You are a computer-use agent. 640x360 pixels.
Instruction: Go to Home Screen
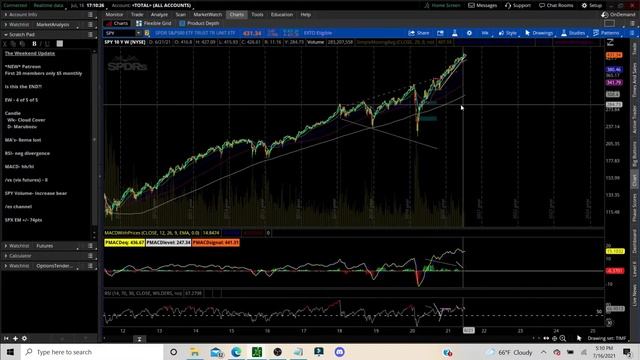pos(442,5)
